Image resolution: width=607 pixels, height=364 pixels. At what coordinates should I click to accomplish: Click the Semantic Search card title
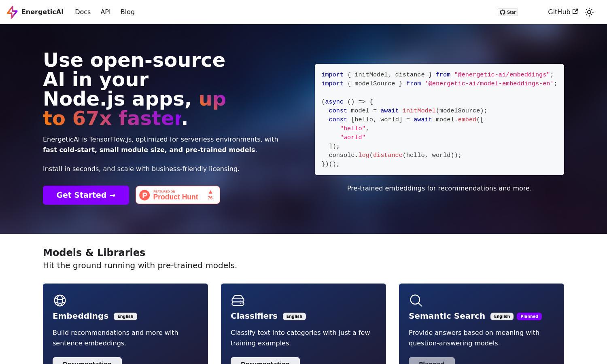447,316
